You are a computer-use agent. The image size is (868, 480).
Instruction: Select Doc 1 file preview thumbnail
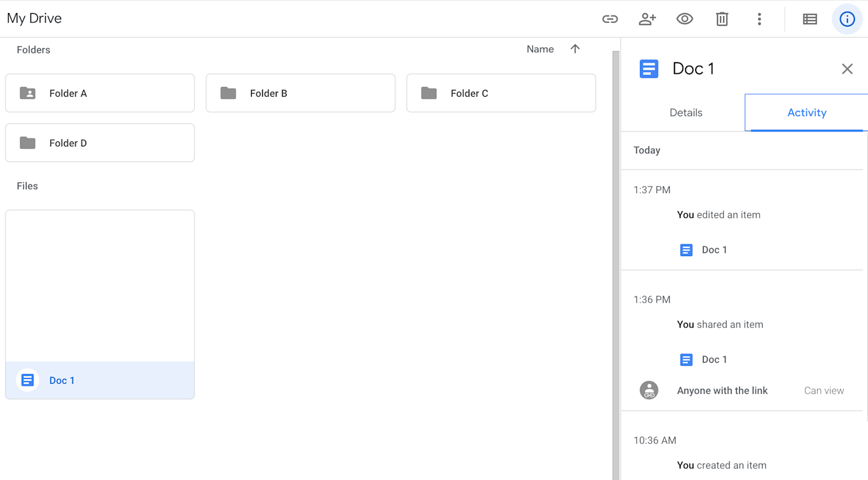tap(100, 286)
